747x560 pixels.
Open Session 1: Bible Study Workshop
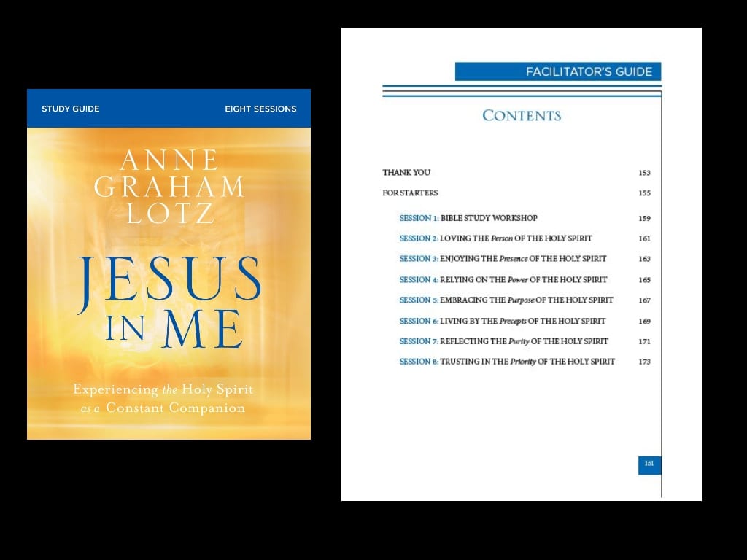(468, 218)
